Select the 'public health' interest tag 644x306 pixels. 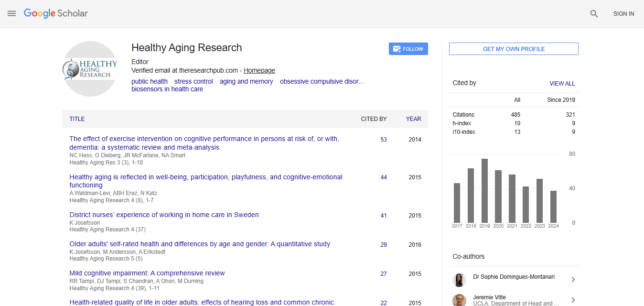coord(150,81)
